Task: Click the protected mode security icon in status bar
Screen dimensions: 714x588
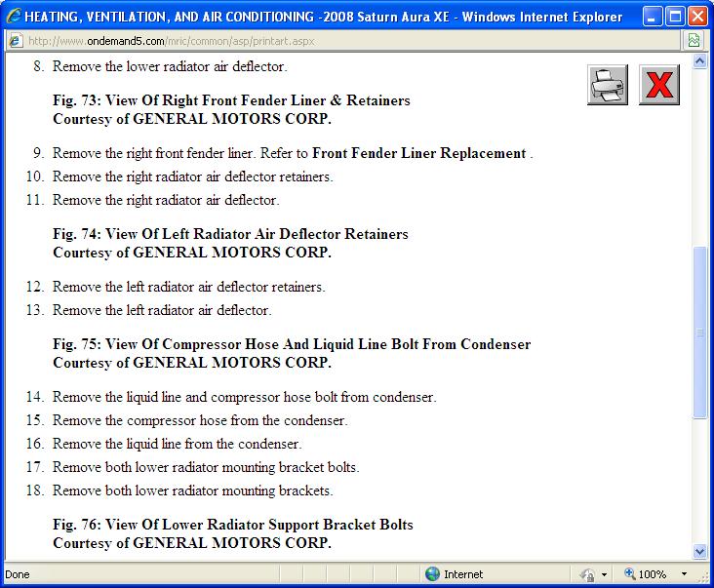Action: (587, 574)
